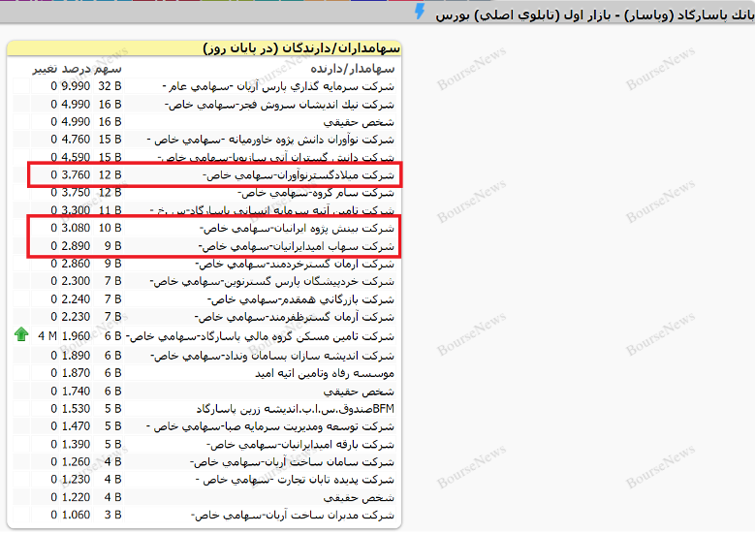Click column header درصد

pos(76,69)
